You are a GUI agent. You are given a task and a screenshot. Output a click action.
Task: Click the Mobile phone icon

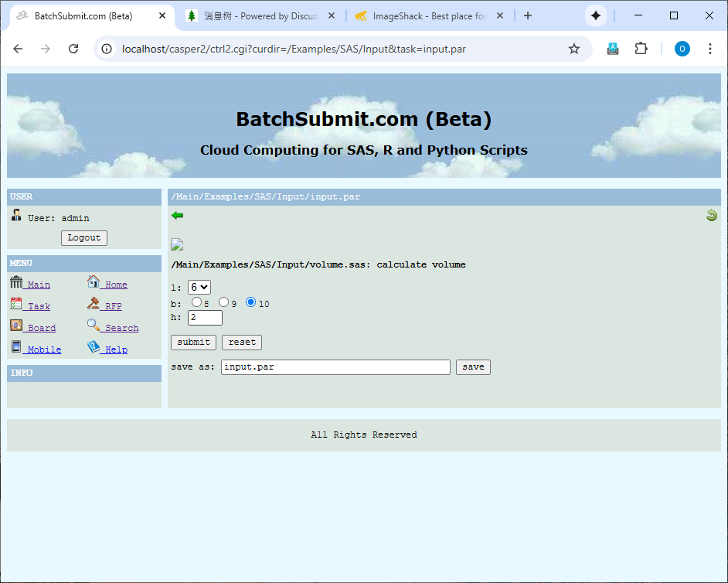(x=15, y=347)
